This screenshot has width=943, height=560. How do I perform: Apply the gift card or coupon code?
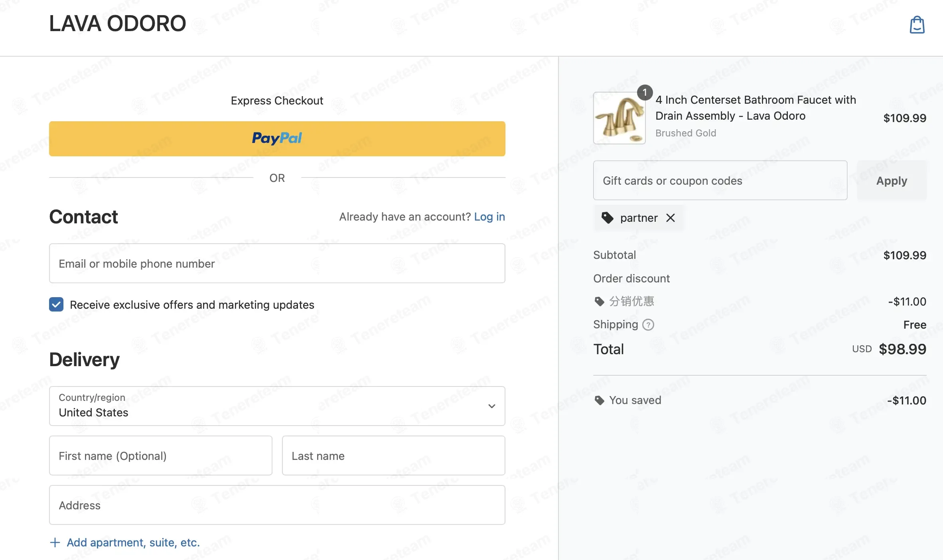click(x=892, y=181)
